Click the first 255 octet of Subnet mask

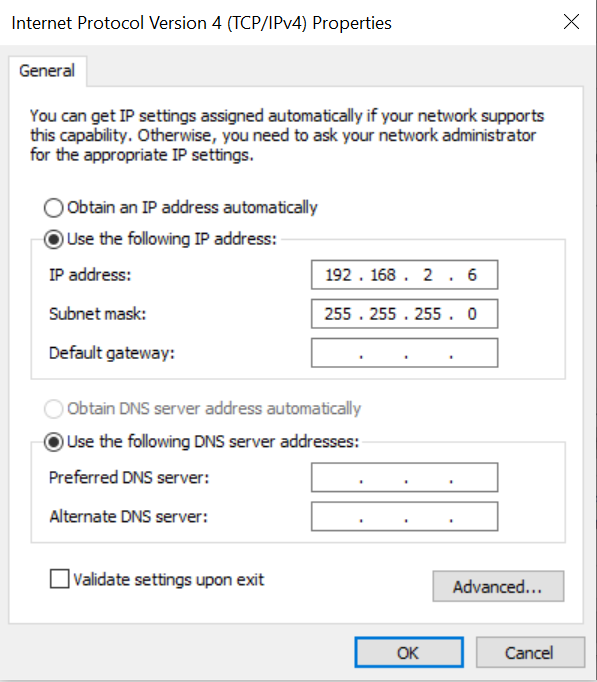(x=338, y=314)
